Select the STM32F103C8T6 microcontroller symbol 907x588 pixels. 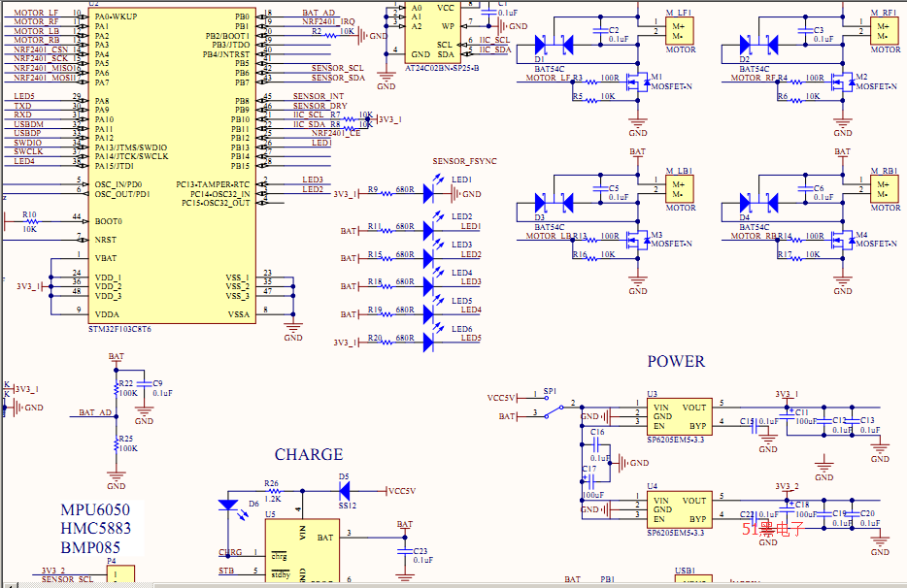point(172,164)
